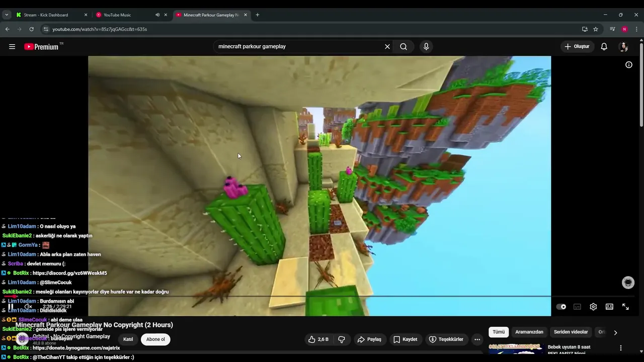Go to YouTube Premium home logo

(x=41, y=47)
